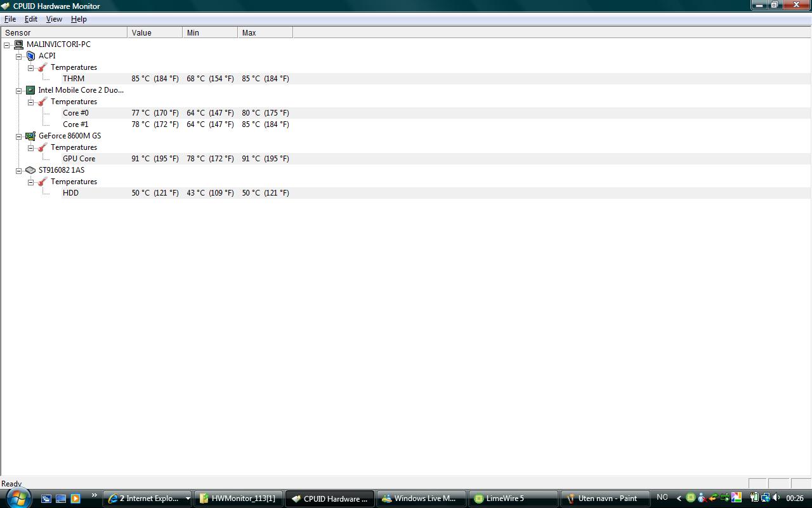This screenshot has height=508, width=812.
Task: Click the ST916082 1AS hard drive icon
Action: pyautogui.click(x=30, y=170)
